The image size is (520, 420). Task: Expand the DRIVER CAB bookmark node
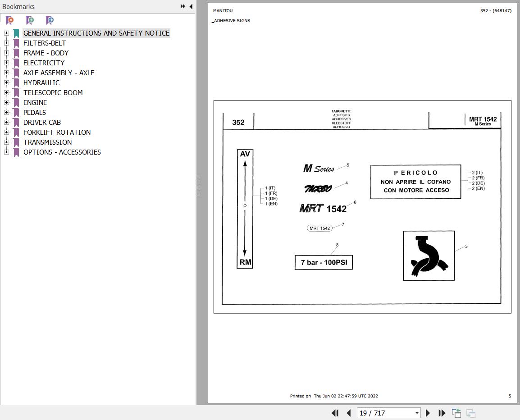[x=6, y=123]
